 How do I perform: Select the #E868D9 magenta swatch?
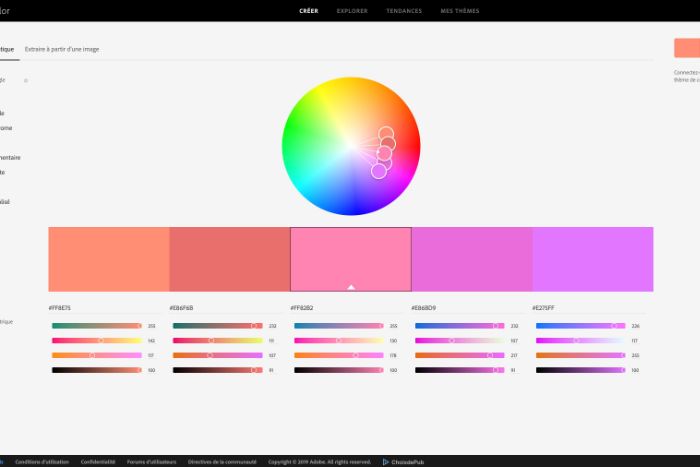coord(471,259)
